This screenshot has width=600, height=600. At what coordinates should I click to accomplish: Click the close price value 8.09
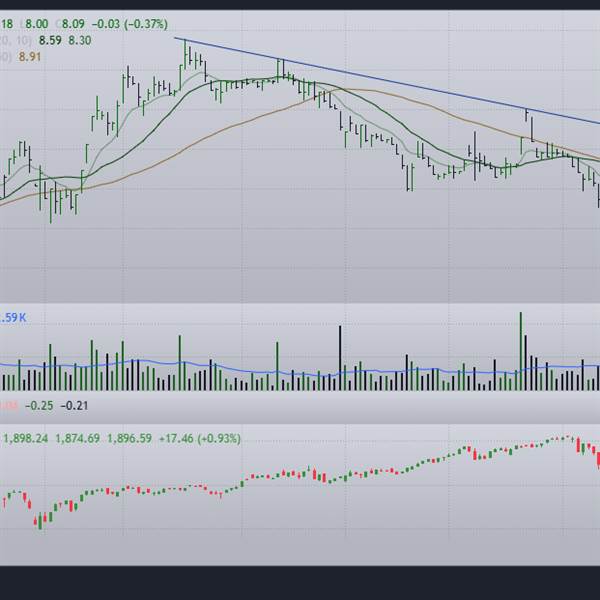point(73,24)
